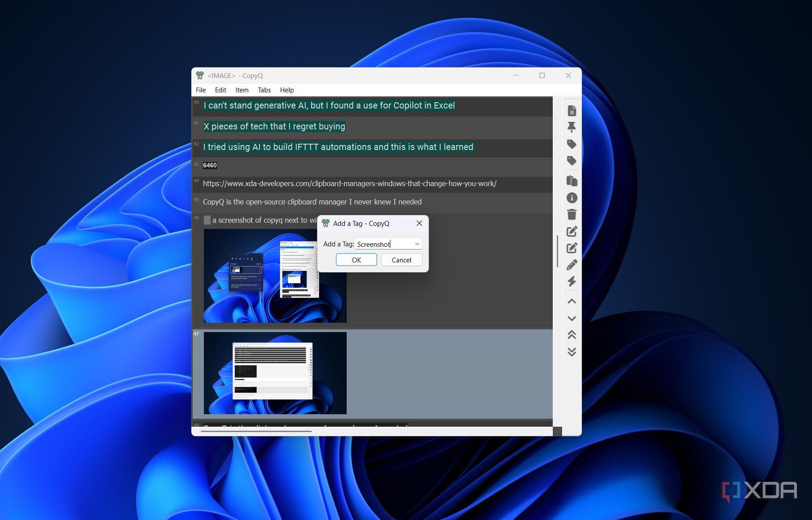This screenshot has width=812, height=520.
Task: Select item 46 'a screenshot of copyq next to' text
Action: pyautogui.click(x=265, y=220)
